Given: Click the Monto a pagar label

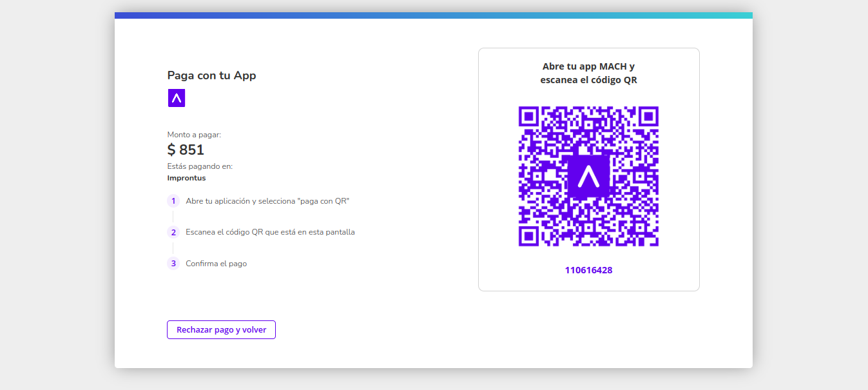Looking at the screenshot, I should click(x=194, y=135).
